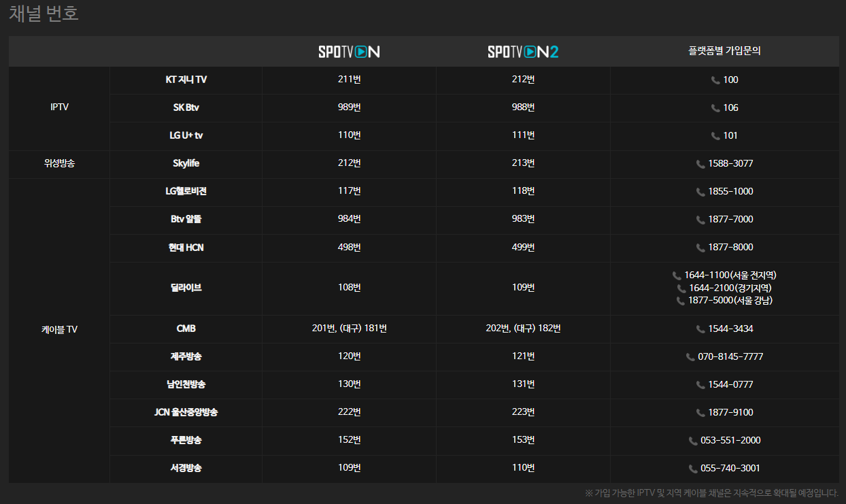Click the CMB row label
Viewport: 846px width, 504px height.
click(186, 329)
